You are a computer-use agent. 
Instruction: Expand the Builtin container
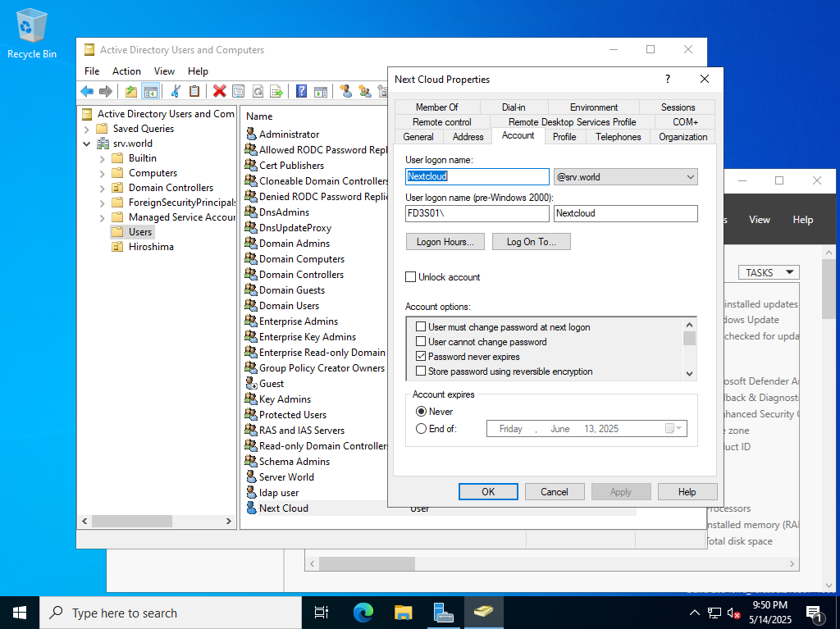coord(103,158)
